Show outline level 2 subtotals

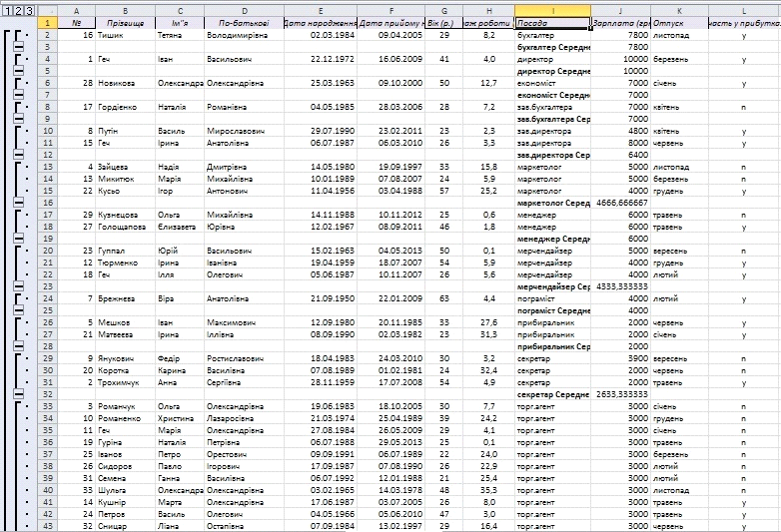(18, 10)
